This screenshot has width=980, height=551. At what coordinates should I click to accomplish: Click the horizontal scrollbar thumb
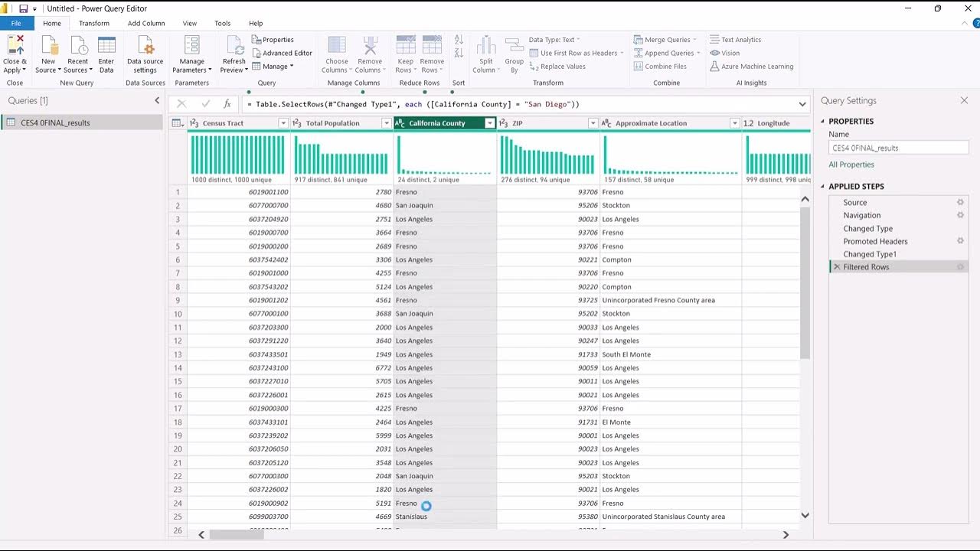(x=236, y=535)
